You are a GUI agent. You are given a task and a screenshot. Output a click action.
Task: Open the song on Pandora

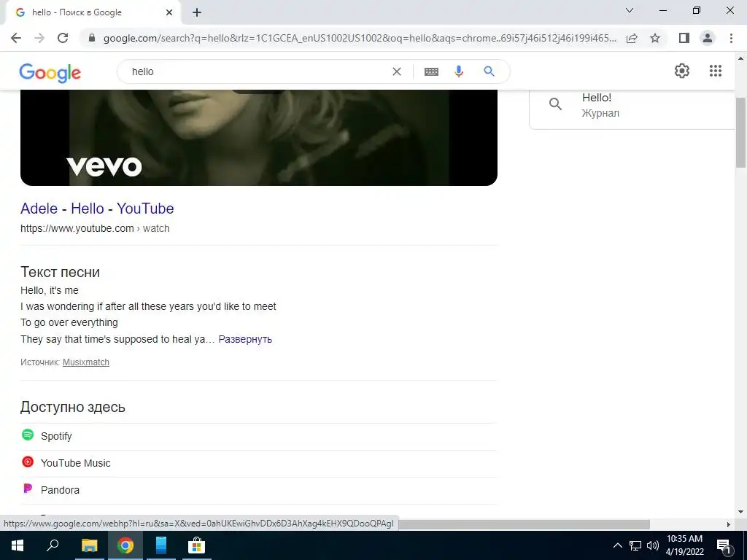point(259,490)
